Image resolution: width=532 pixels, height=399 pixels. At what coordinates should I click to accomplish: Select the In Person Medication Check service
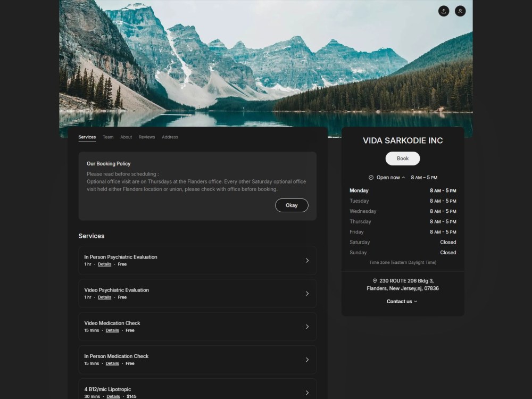197,360
